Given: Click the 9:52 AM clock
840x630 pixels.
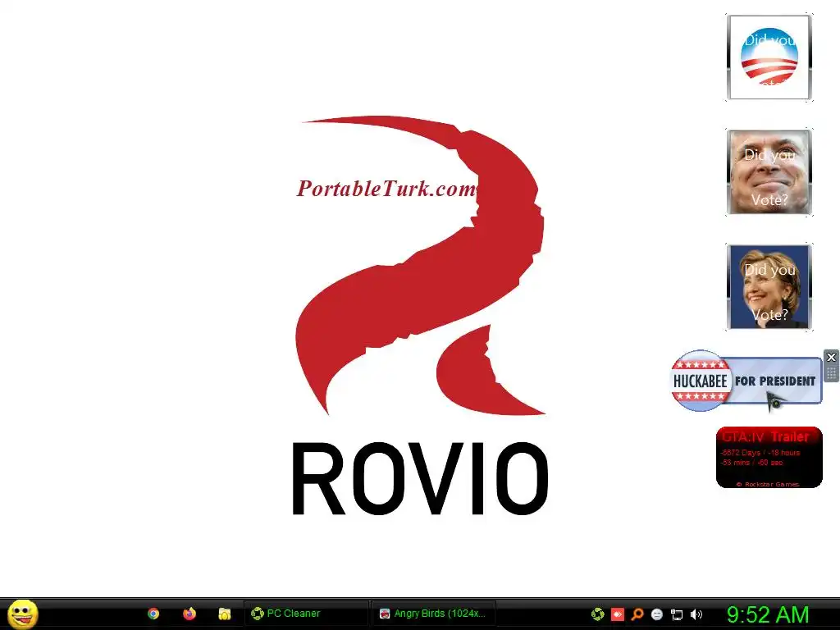Looking at the screenshot, I should [x=767, y=614].
